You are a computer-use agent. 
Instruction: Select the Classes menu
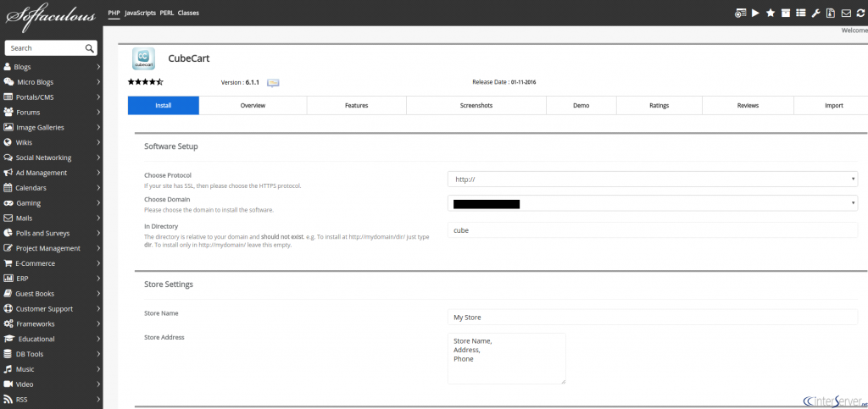[188, 13]
